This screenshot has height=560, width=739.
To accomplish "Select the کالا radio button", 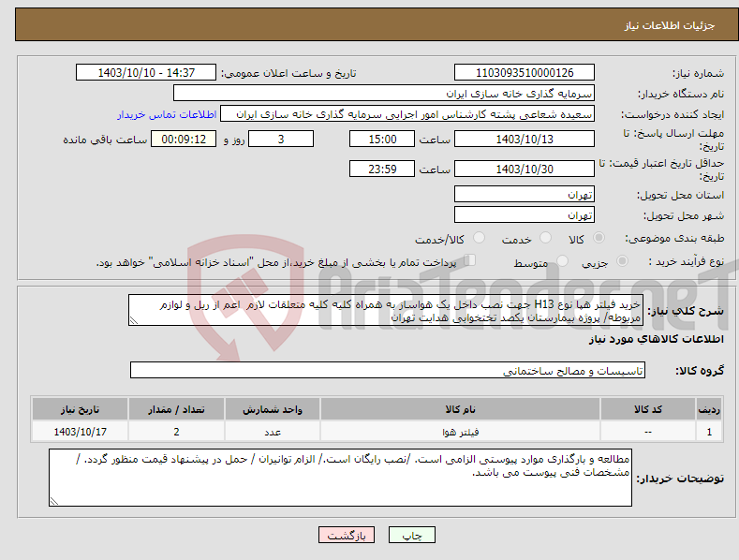I will (x=599, y=238).
